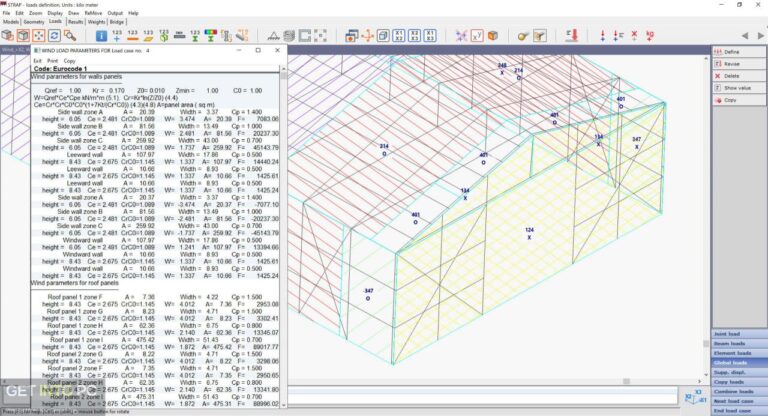Switch to the Bridge tab

point(117,22)
